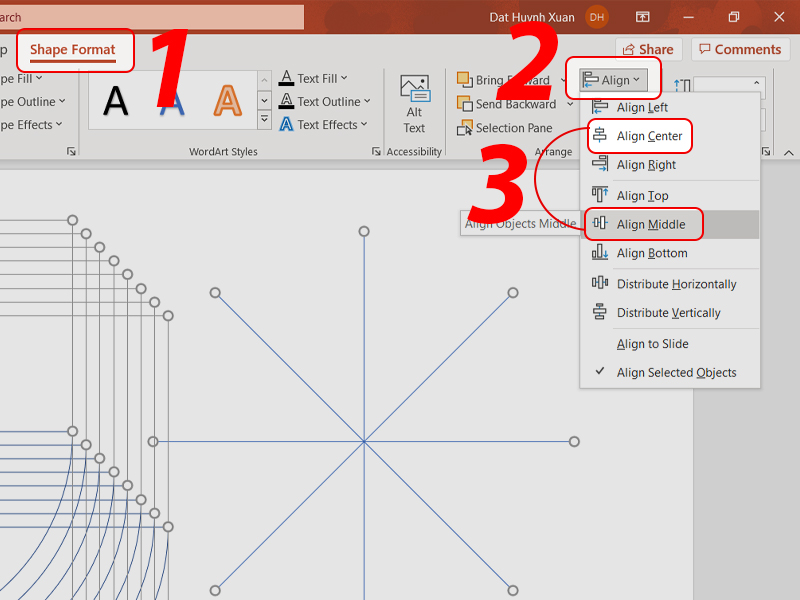Click the Alt Text icon
Viewport: 800px width, 600px height.
coord(414,88)
